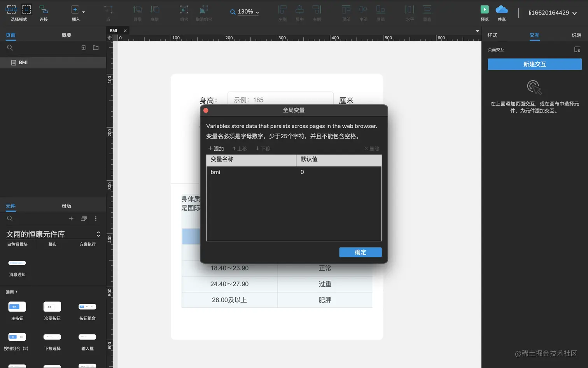Click the library manager icon in widgets panel
Image resolution: width=588 pixels, height=368 pixels.
click(84, 218)
